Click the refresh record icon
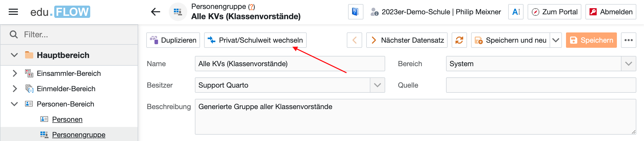The height and width of the screenshot is (141, 644). 459,40
